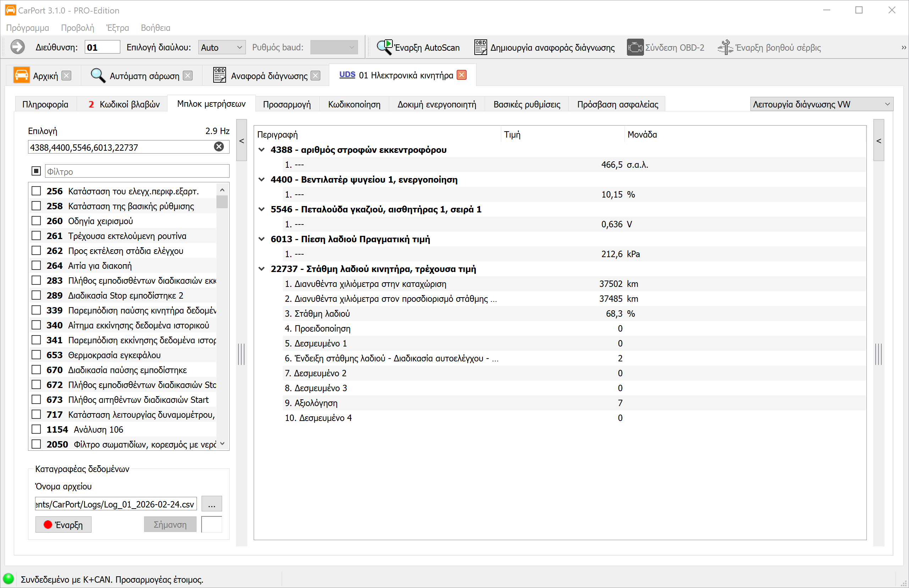This screenshot has height=588, width=909.
Task: Open the VW diagnostic mode dropdown
Action: click(x=821, y=104)
